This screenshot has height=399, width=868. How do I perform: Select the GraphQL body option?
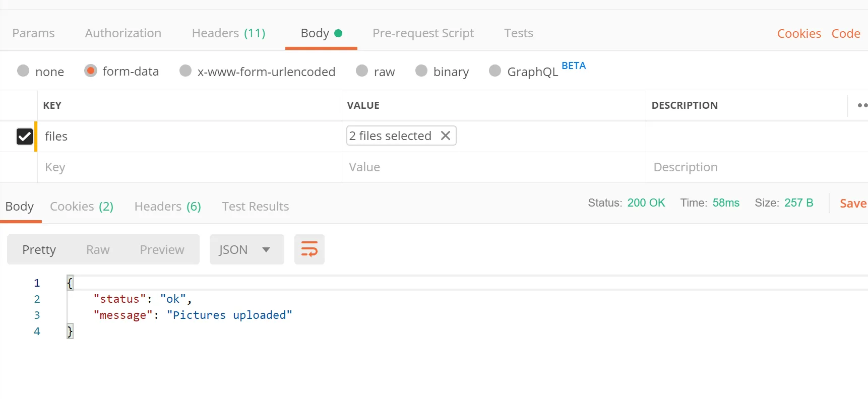pos(495,71)
